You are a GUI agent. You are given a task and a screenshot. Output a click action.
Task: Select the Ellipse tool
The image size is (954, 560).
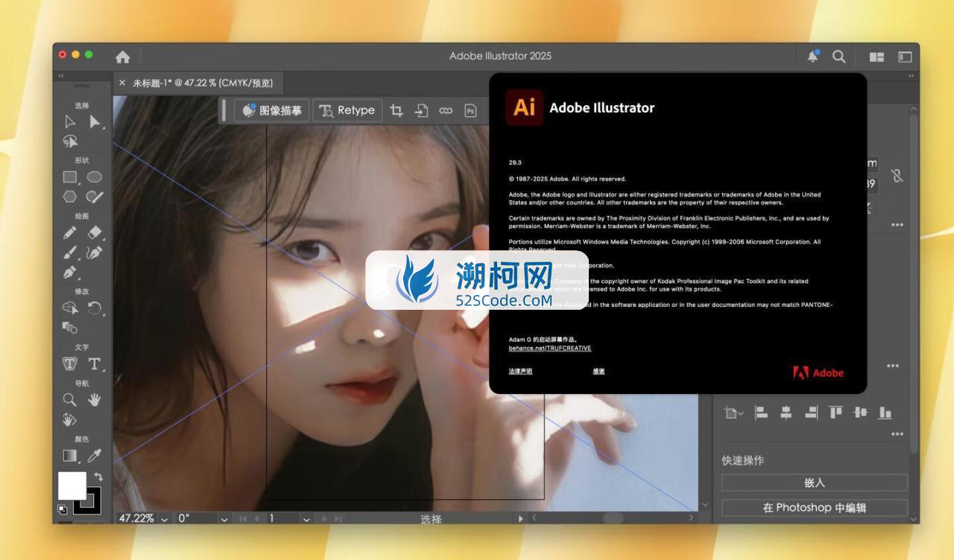[x=95, y=177]
